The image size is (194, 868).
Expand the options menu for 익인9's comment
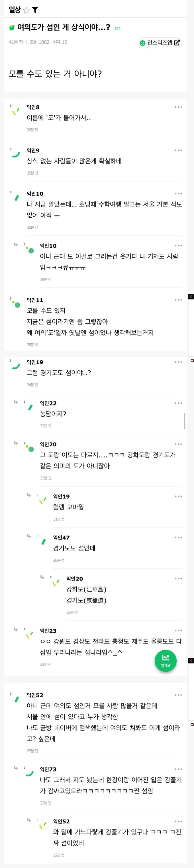click(178, 150)
